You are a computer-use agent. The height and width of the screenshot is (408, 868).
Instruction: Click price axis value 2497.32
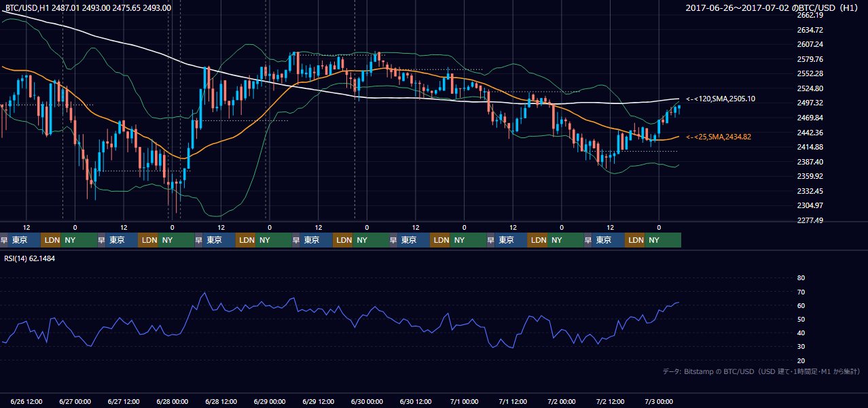pyautogui.click(x=810, y=103)
